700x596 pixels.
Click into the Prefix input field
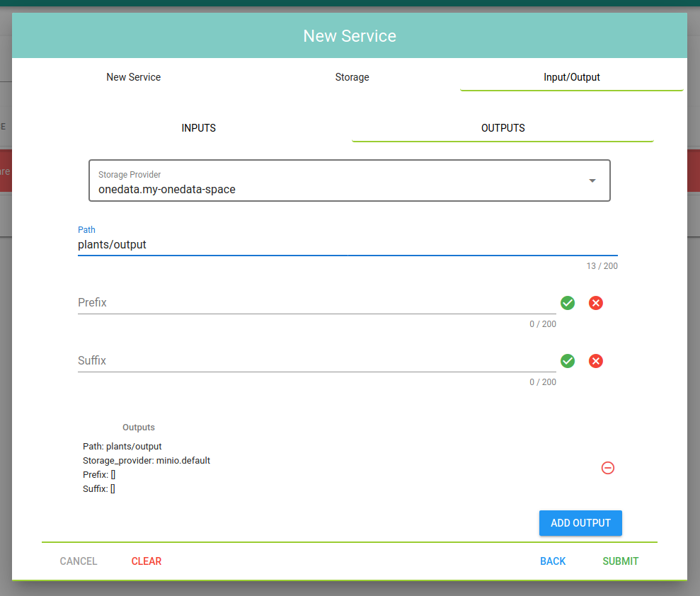pyautogui.click(x=316, y=303)
